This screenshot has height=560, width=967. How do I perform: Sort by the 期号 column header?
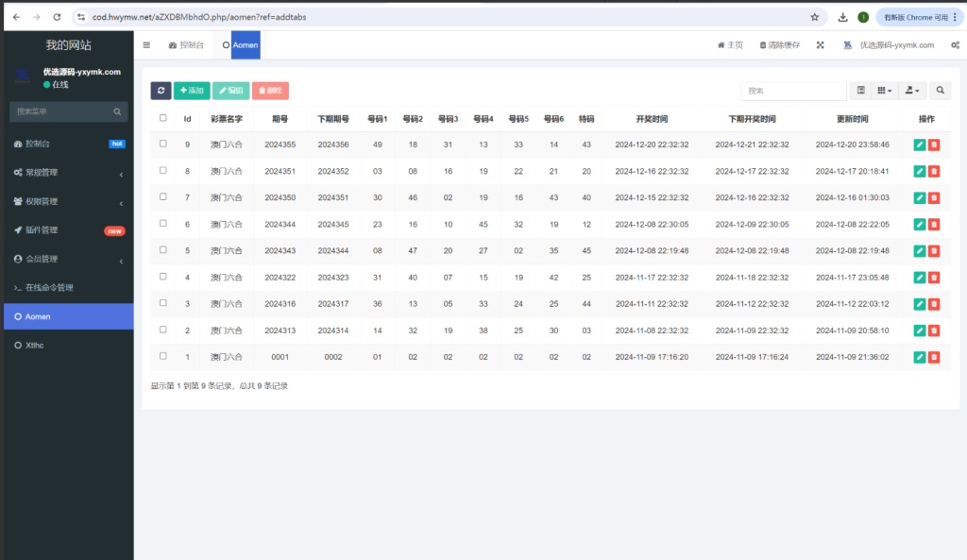click(x=280, y=119)
